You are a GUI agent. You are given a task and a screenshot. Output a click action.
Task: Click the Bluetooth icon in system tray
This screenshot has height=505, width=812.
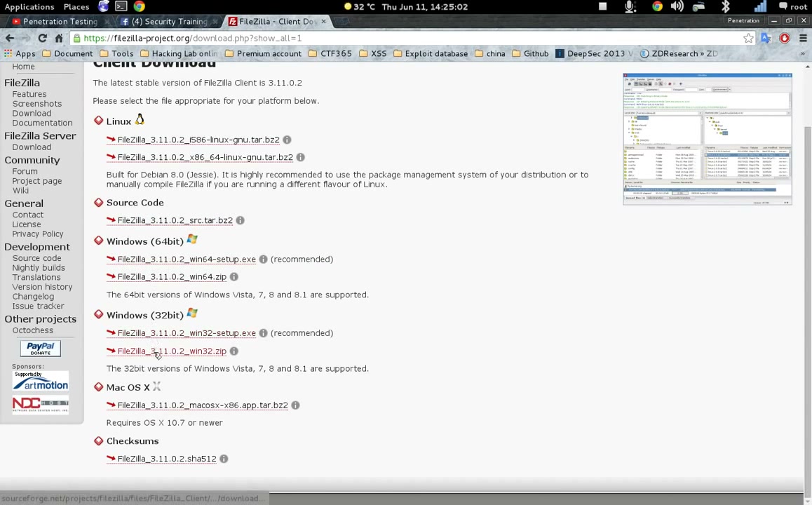726,6
